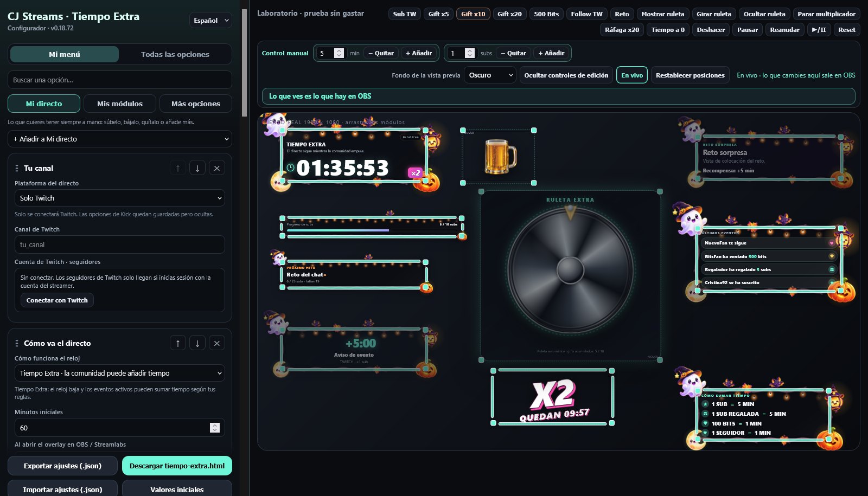Click the gift icon on Regalador event row

[832, 269]
